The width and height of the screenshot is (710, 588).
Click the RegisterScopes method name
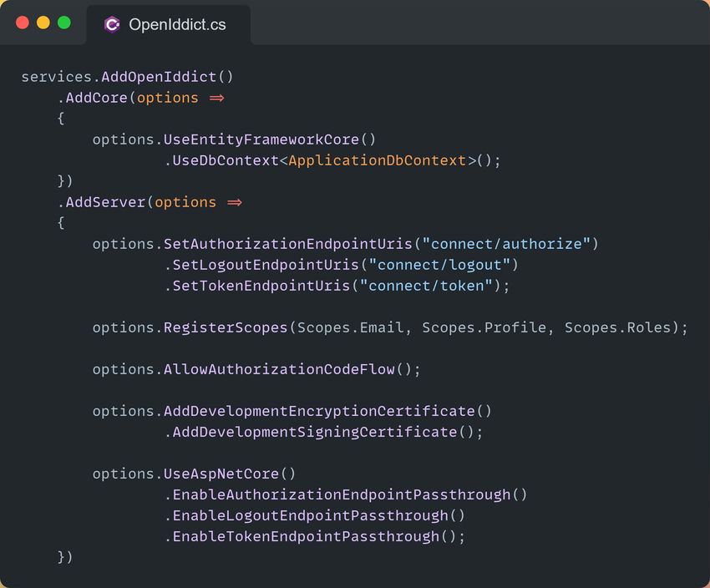click(x=226, y=327)
